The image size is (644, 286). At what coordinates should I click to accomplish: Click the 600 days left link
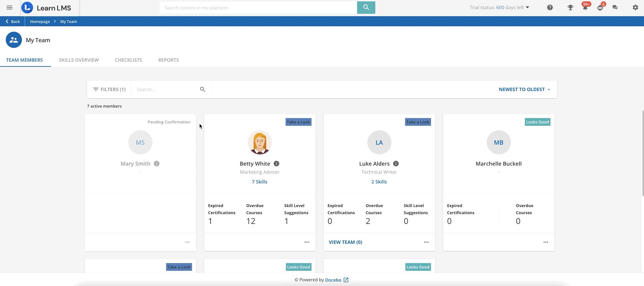click(x=510, y=7)
